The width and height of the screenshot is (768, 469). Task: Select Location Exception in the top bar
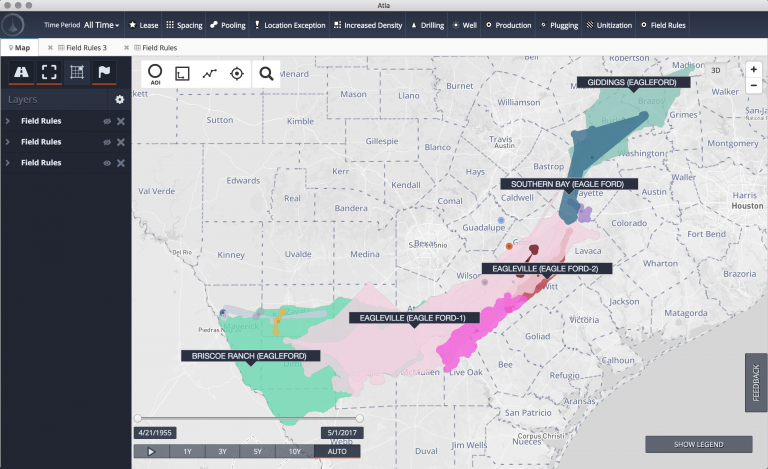[290, 25]
